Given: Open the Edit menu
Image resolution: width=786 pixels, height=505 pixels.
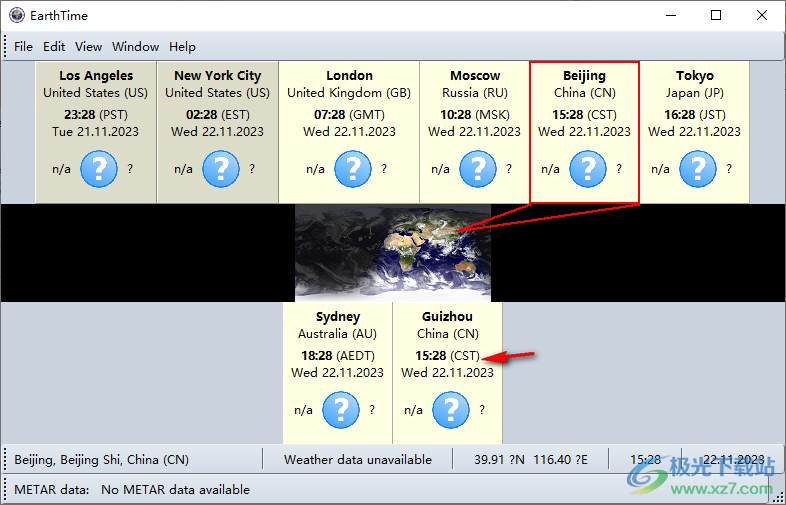Looking at the screenshot, I should (x=54, y=47).
